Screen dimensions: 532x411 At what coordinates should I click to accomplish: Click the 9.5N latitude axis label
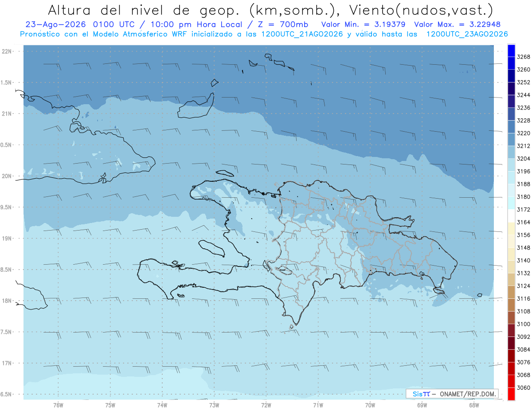click(7, 207)
